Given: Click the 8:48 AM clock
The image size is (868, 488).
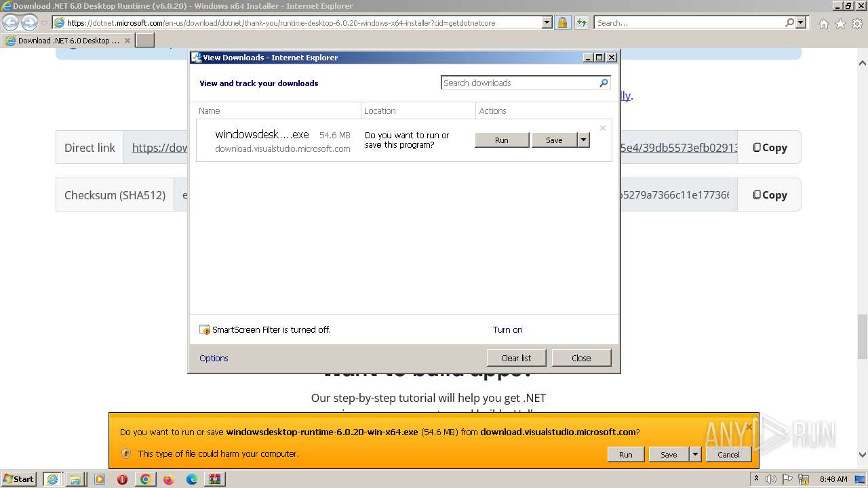Looking at the screenshot, I should (x=833, y=479).
